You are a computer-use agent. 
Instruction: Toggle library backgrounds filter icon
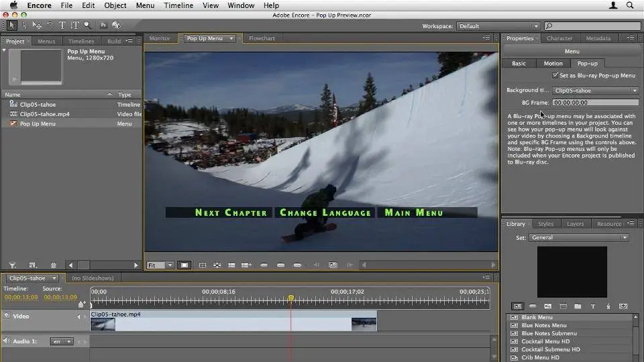coord(563,306)
